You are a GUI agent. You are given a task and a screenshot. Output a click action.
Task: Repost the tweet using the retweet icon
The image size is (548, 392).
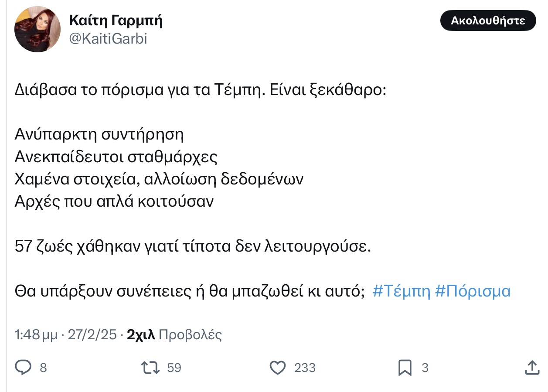click(150, 368)
